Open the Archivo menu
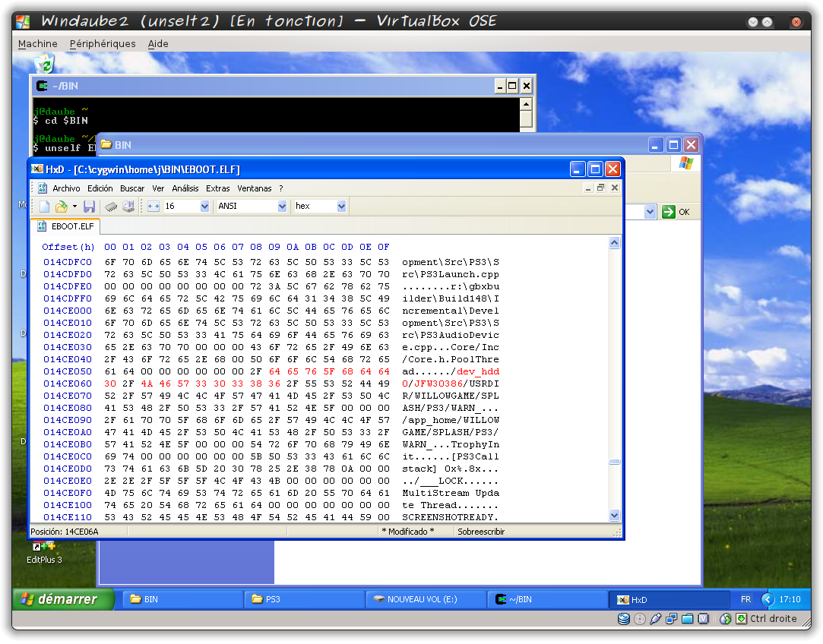Image resolution: width=823 pixels, height=644 pixels. (66, 189)
